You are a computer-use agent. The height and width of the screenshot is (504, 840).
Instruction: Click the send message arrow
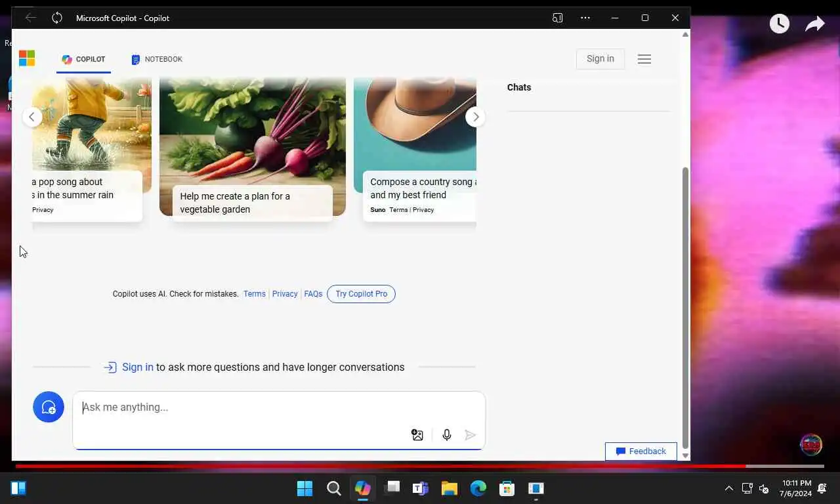471,435
